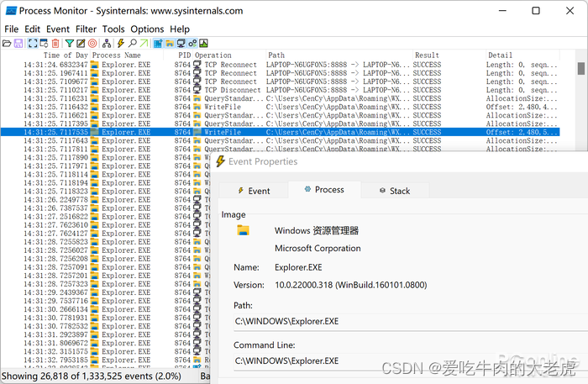This screenshot has height=384, width=588.
Task: Click the Microsoft Corporation label
Action: tap(318, 248)
